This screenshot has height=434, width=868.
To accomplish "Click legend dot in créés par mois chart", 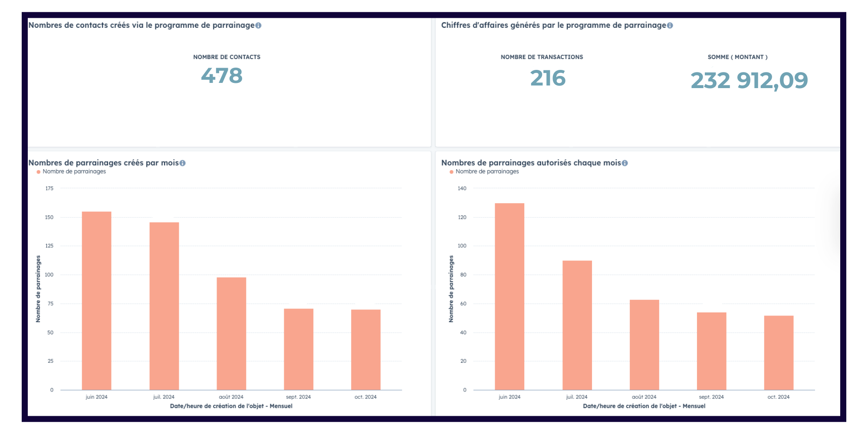I will pyautogui.click(x=39, y=172).
